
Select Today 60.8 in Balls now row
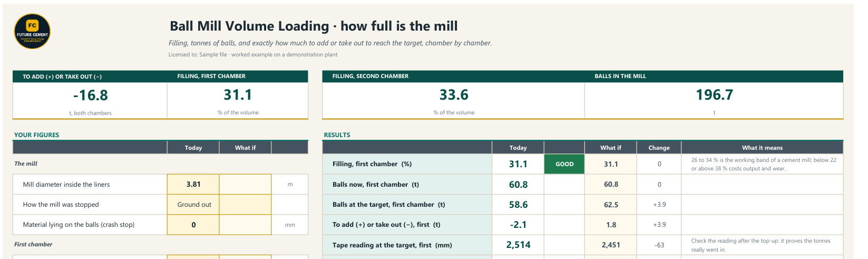click(x=518, y=185)
